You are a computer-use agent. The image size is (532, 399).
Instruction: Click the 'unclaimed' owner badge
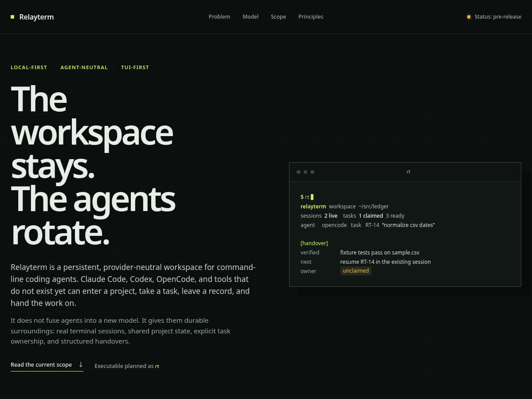(x=356, y=271)
